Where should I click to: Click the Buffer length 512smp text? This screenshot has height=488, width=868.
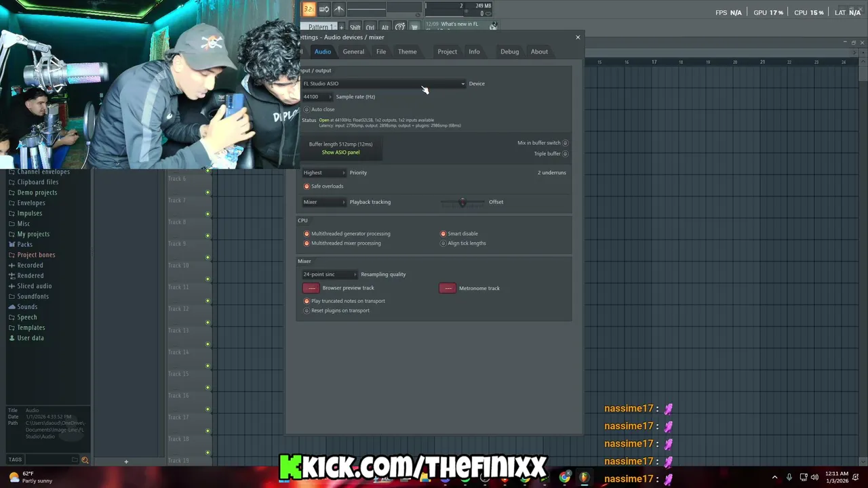tap(340, 144)
